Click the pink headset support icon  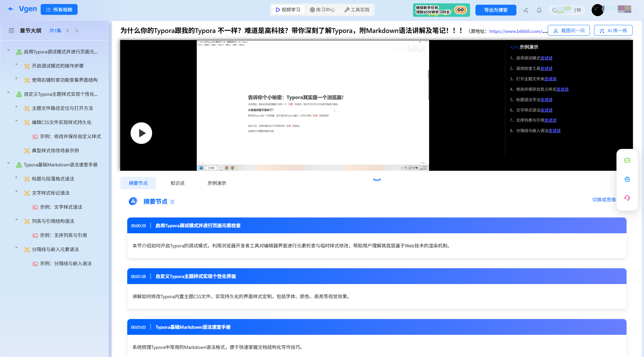[x=627, y=198]
